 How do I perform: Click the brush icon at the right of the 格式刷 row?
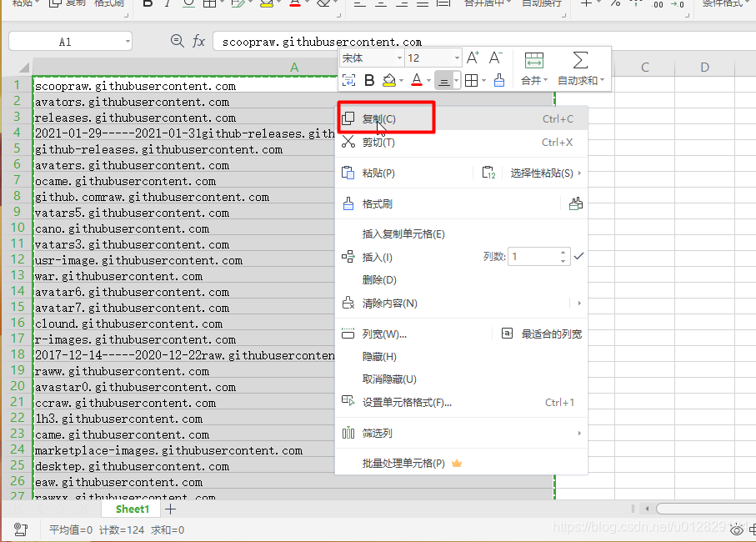tap(576, 203)
